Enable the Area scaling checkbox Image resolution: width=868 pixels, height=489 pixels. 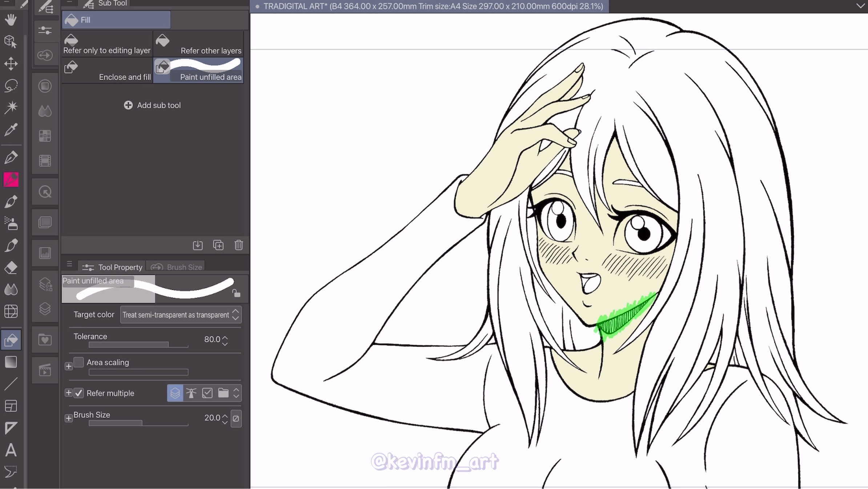(79, 362)
